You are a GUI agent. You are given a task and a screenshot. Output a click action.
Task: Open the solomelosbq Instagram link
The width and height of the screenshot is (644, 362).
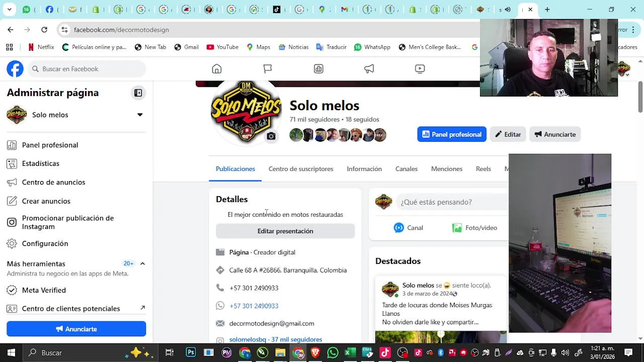point(276,339)
